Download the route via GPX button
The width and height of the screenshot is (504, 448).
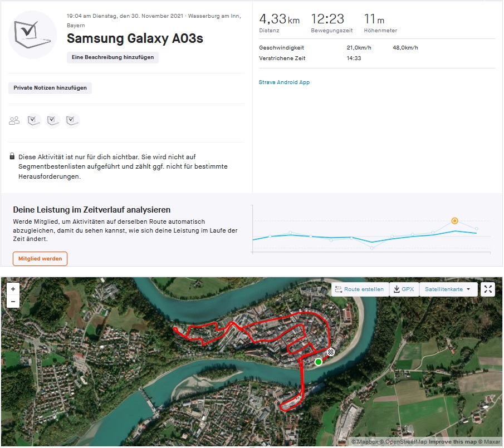point(404,289)
